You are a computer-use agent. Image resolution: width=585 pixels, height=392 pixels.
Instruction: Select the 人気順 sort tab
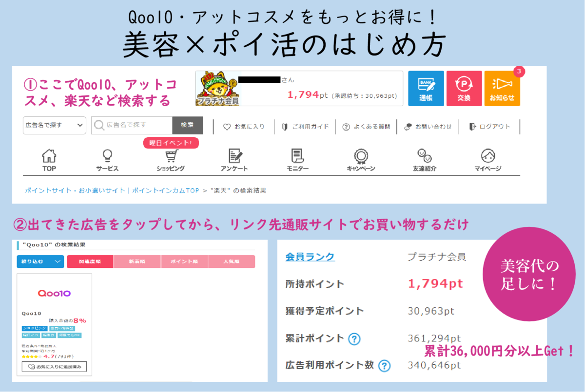click(x=232, y=261)
